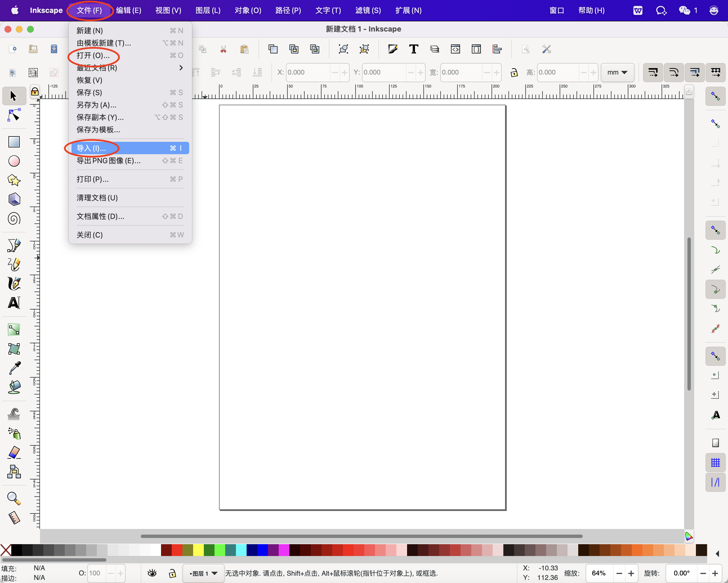Select the 3D Box tool
The height and width of the screenshot is (583, 728).
click(x=14, y=199)
